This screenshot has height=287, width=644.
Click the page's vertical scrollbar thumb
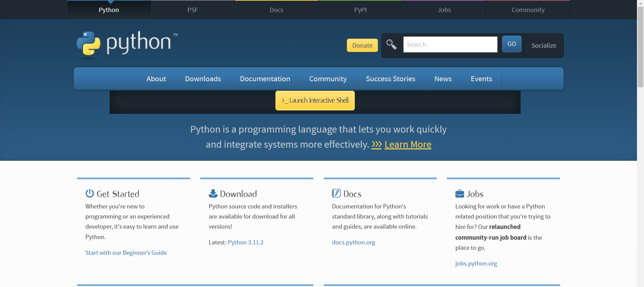(641, 47)
